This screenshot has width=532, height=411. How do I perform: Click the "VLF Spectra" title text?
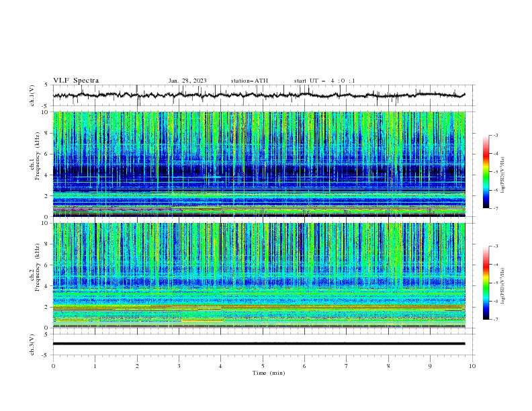[76, 81]
